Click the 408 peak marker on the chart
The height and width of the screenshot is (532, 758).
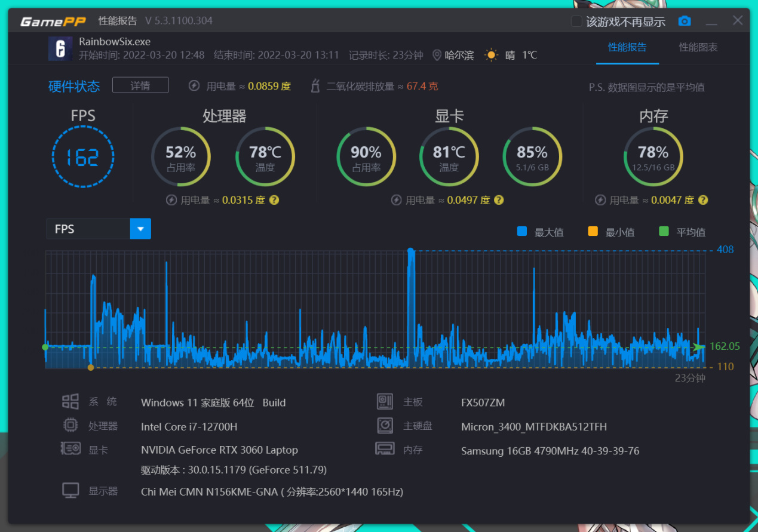tap(410, 251)
